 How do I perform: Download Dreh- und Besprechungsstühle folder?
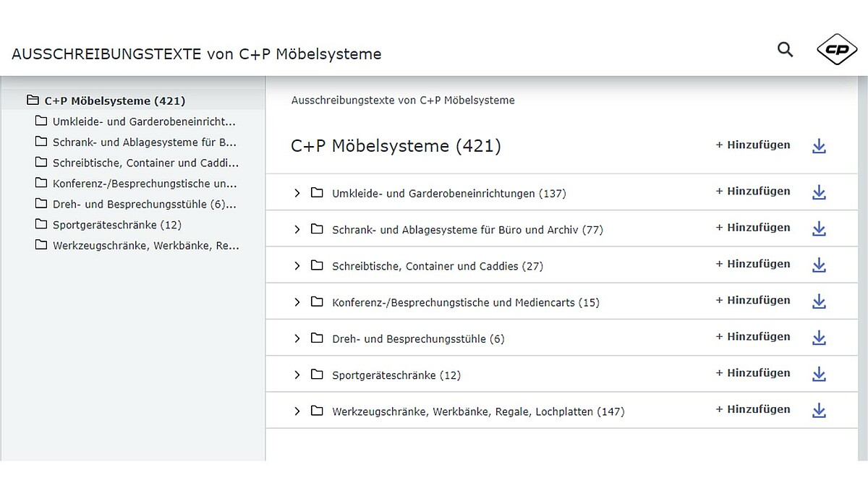coord(819,338)
